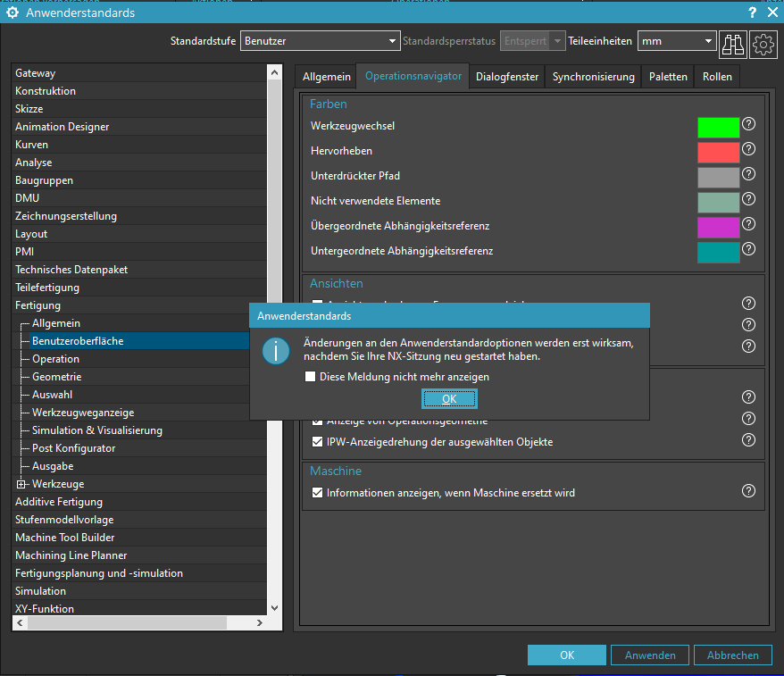
Task: Click the Anwenden button
Action: click(650, 655)
